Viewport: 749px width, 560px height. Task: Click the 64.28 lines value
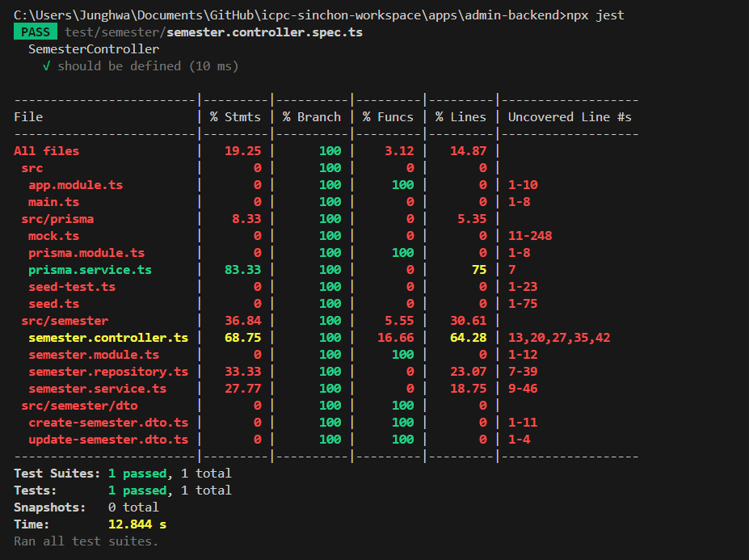(468, 338)
